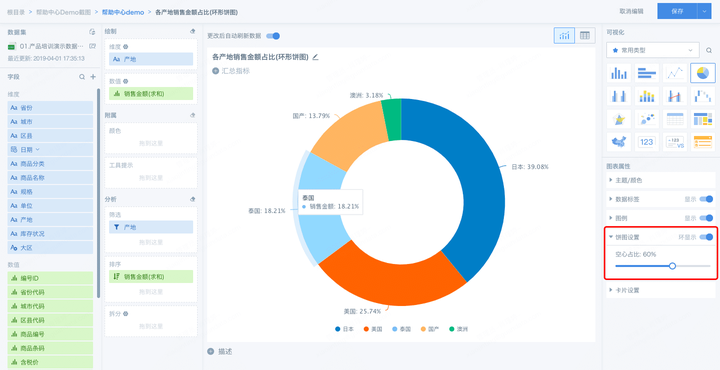Switch to table data view icon

585,35
